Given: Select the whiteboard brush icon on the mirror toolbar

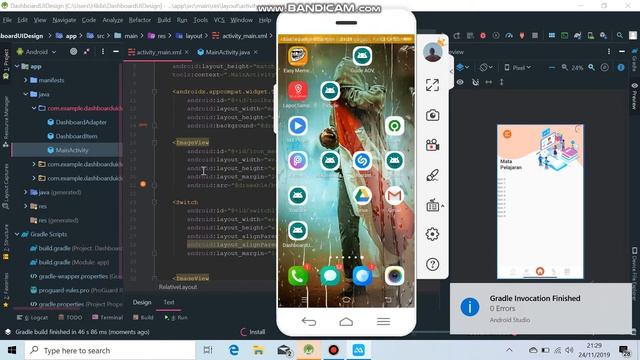Looking at the screenshot, I should pos(432,175).
